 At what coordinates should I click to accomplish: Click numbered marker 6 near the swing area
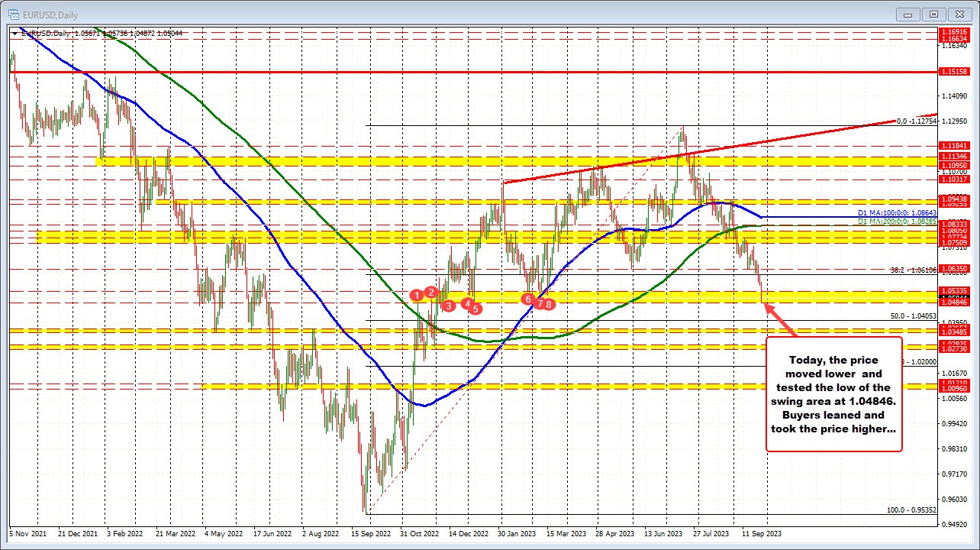pos(527,299)
